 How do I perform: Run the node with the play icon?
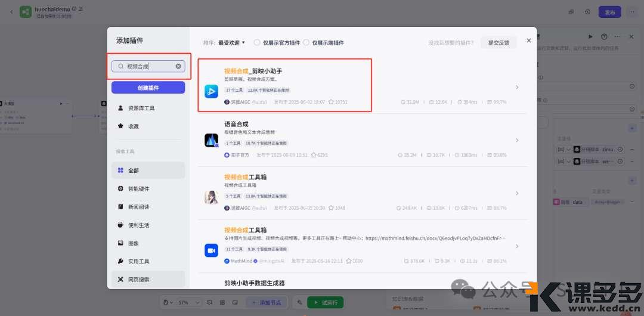590,36
